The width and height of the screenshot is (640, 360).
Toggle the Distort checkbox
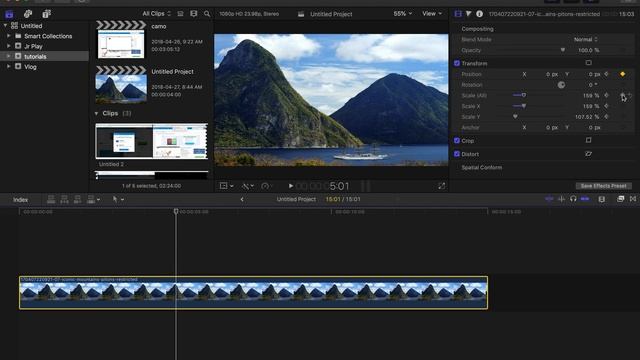pos(457,154)
